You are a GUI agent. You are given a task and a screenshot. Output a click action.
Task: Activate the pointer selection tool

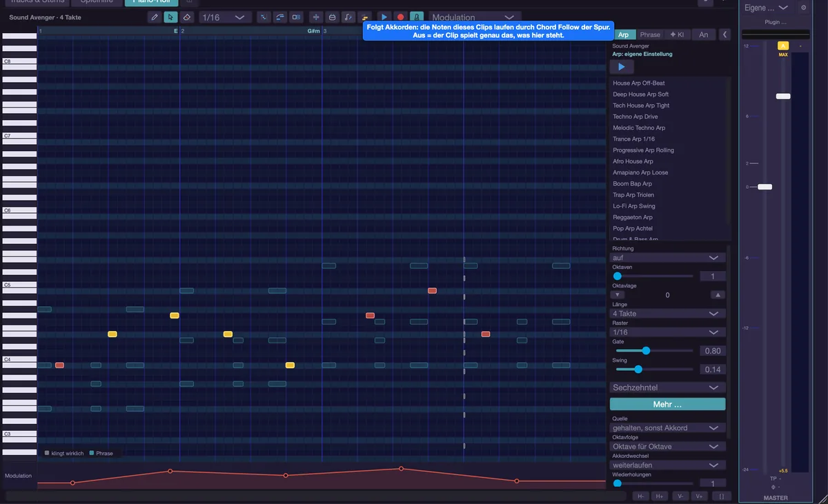(170, 17)
